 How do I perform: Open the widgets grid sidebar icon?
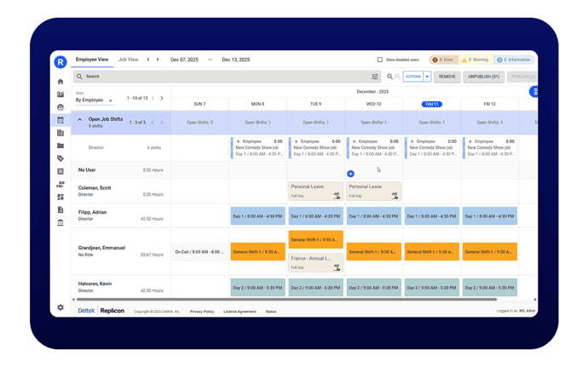(x=61, y=197)
